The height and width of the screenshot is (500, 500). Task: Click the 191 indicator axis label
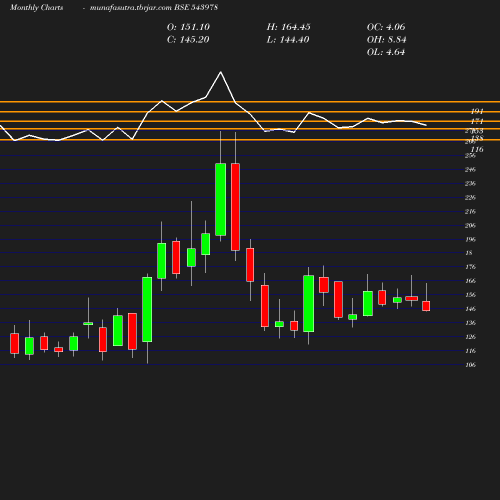(477, 111)
